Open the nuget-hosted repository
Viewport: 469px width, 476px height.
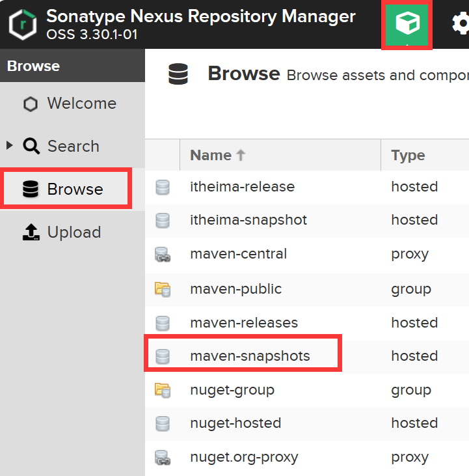click(x=235, y=423)
